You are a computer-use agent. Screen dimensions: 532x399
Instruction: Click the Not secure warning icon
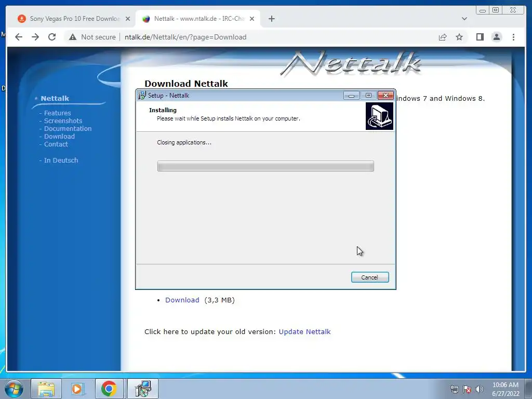click(x=73, y=37)
